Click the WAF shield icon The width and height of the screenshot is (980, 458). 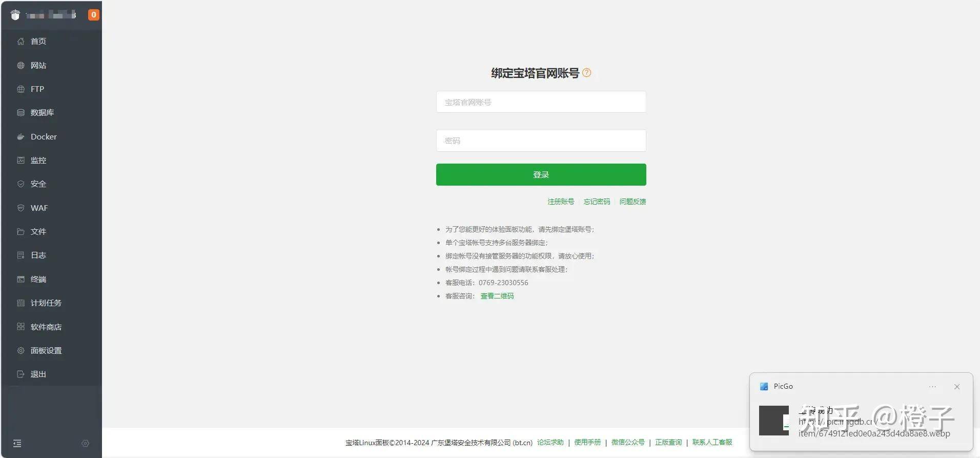pyautogui.click(x=21, y=208)
